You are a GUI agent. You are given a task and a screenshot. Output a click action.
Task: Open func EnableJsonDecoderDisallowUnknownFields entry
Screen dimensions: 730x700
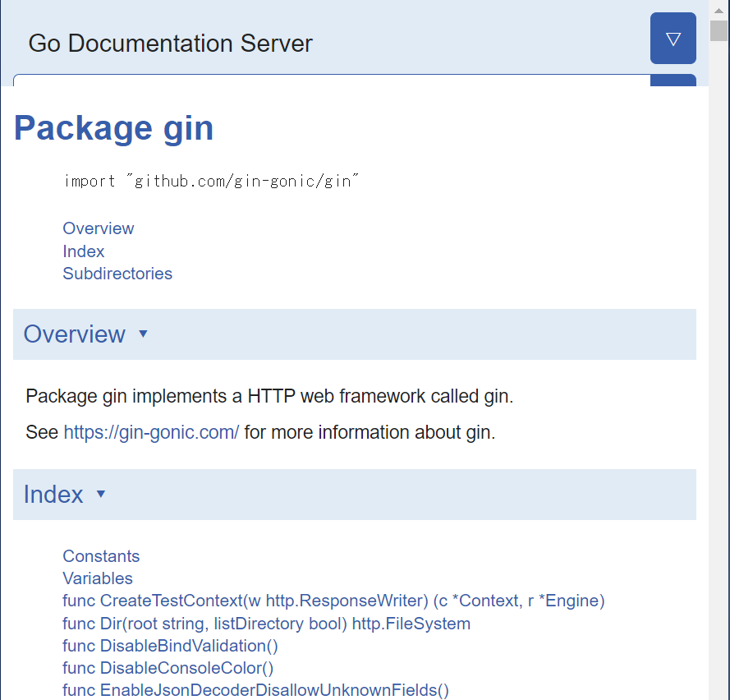[x=255, y=690]
